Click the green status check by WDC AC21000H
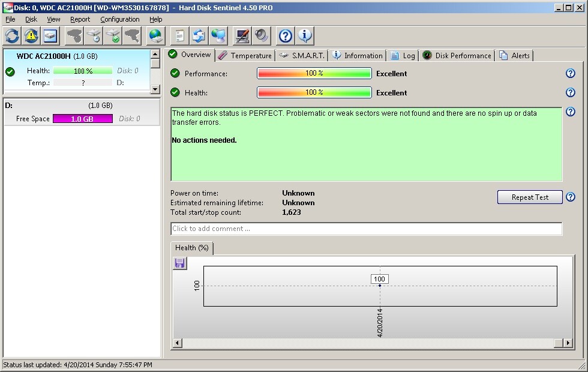Viewport: 588px width, 372px height. point(10,71)
